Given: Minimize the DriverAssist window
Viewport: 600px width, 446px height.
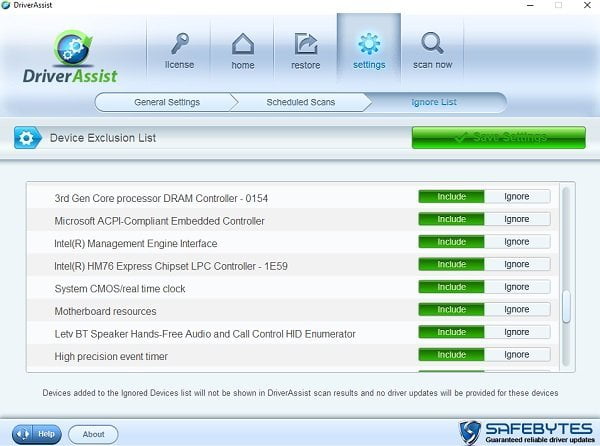Looking at the screenshot, I should pos(530,5).
